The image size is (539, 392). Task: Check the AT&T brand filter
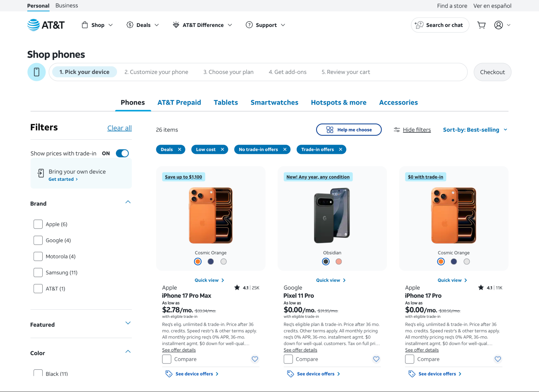pos(38,289)
